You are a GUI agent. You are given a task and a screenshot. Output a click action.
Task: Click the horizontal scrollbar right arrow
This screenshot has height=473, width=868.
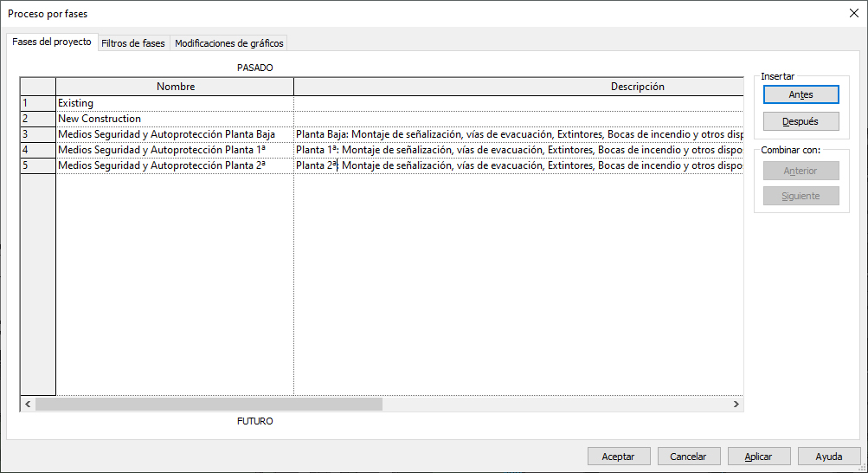(x=736, y=404)
